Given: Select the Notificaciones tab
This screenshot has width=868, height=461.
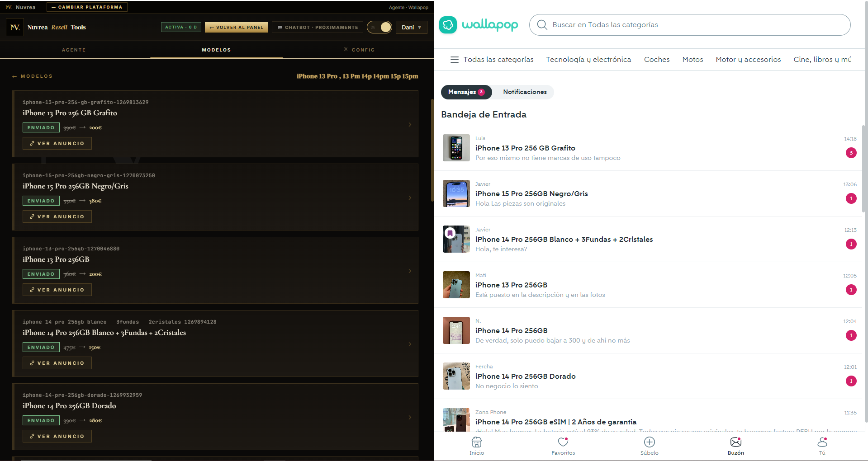Looking at the screenshot, I should [525, 92].
